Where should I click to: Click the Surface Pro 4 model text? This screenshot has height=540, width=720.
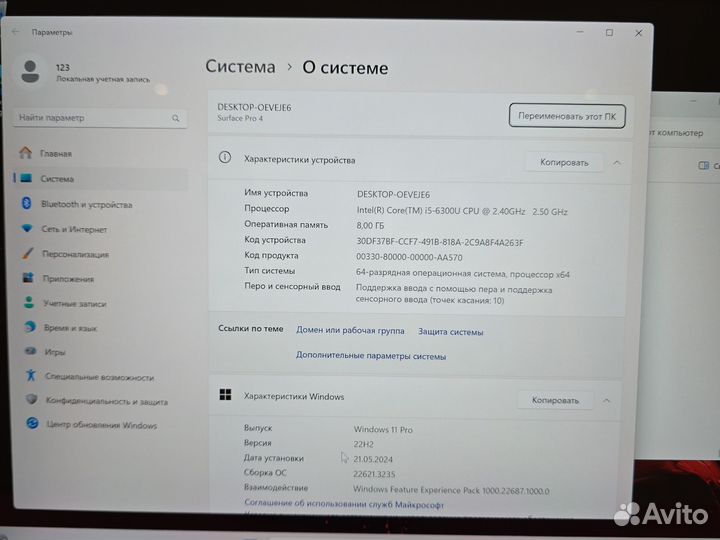point(240,118)
